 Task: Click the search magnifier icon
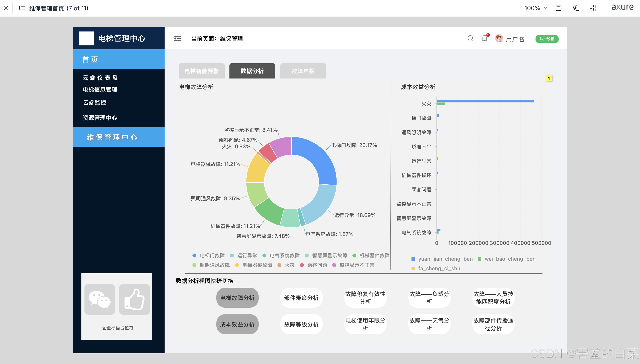(x=470, y=38)
